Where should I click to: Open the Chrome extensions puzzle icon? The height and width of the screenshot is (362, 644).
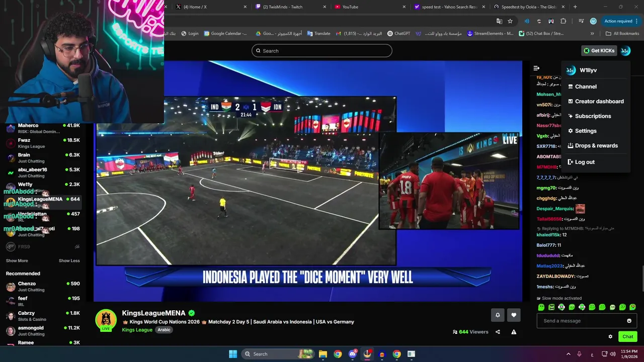(563, 21)
